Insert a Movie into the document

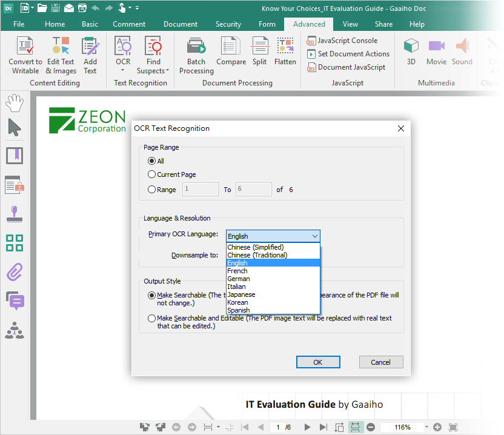(437, 51)
